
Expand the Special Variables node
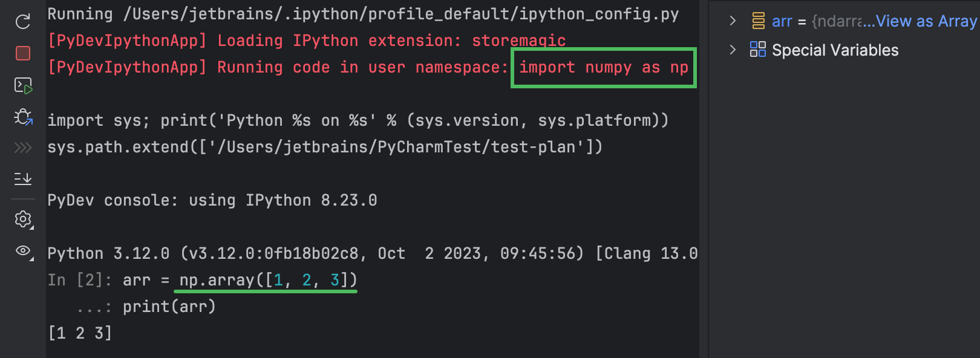(733, 50)
